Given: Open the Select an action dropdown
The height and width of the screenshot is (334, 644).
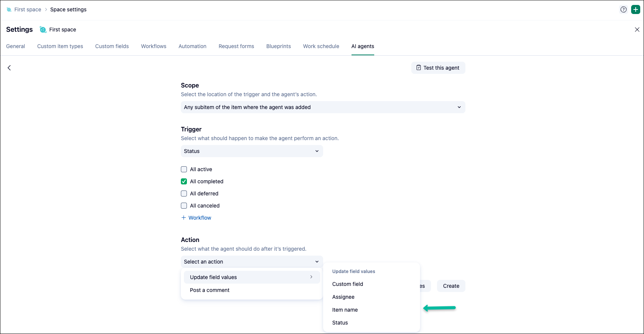Looking at the screenshot, I should coord(252,262).
